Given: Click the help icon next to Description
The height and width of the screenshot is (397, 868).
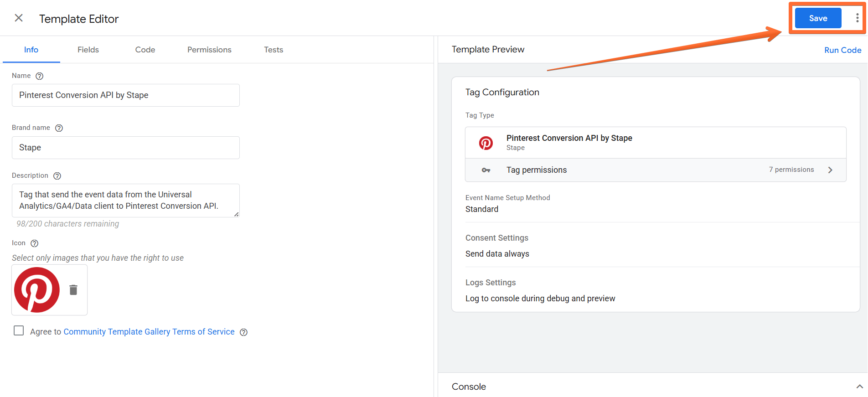Looking at the screenshot, I should [x=57, y=176].
